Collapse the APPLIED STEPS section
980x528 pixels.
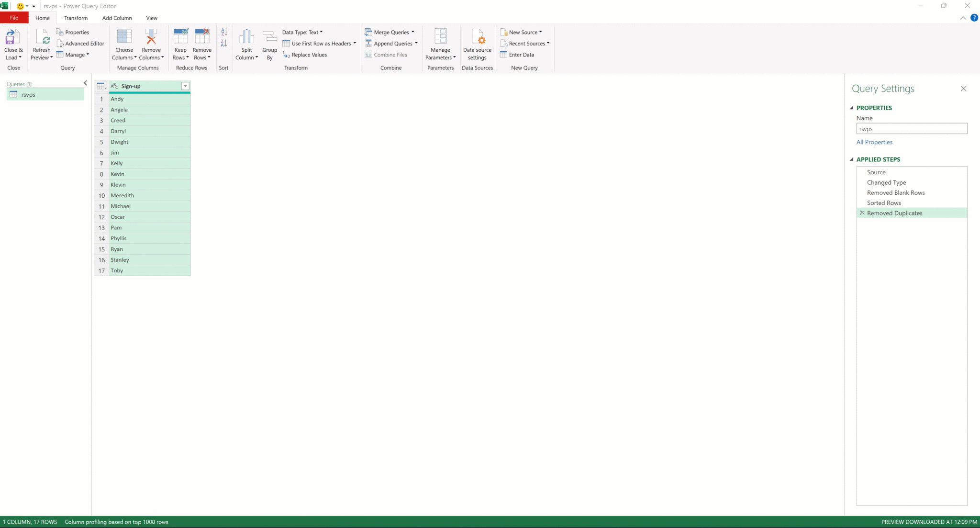(x=852, y=159)
